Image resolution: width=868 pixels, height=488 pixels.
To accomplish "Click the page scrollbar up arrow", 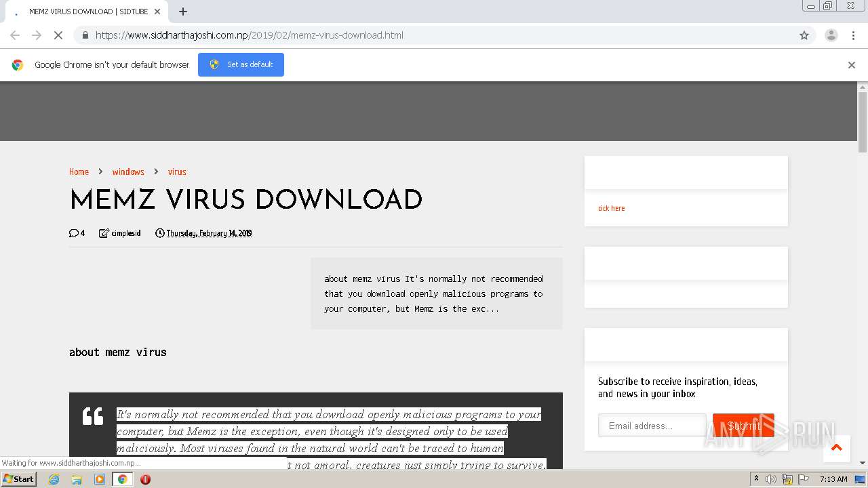I will [x=863, y=87].
